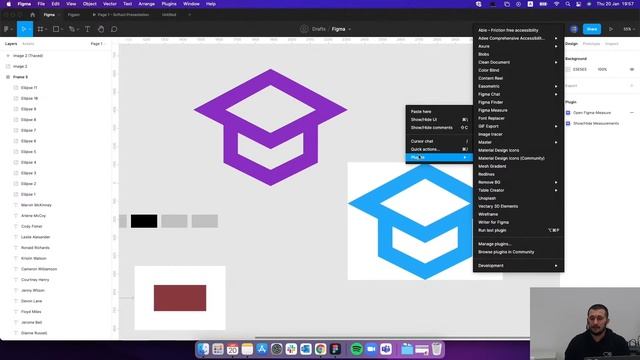Switch to the Inspect tab
This screenshot has height=360, width=640.
[611, 44]
